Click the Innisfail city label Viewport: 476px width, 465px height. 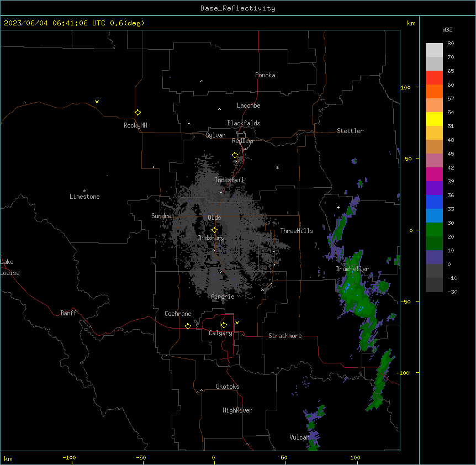click(x=230, y=180)
